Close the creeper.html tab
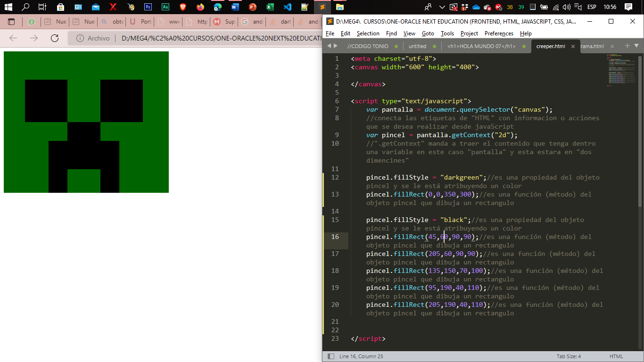 (573, 46)
